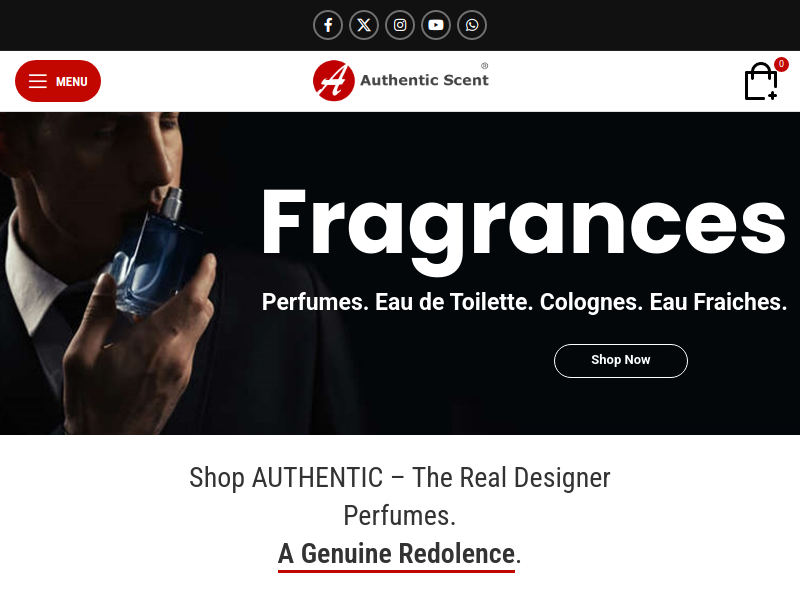Image resolution: width=800 pixels, height=600 pixels.
Task: Click the YouTube channel icon
Action: pos(436,25)
